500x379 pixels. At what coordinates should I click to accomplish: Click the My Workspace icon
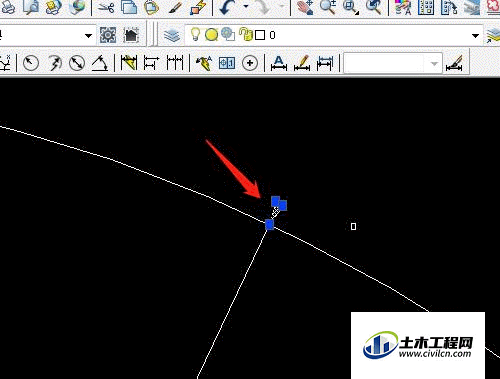(x=131, y=35)
